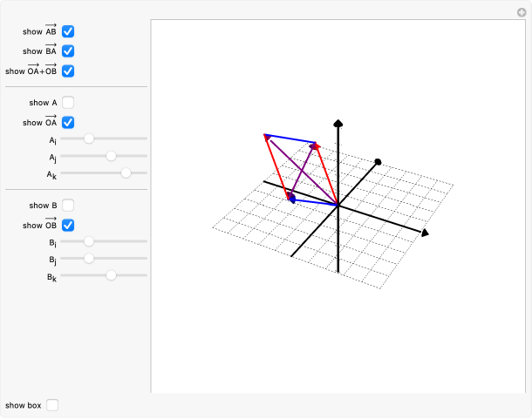This screenshot has width=532, height=419.
Task: Check the show B point checkbox
Action: click(x=68, y=206)
